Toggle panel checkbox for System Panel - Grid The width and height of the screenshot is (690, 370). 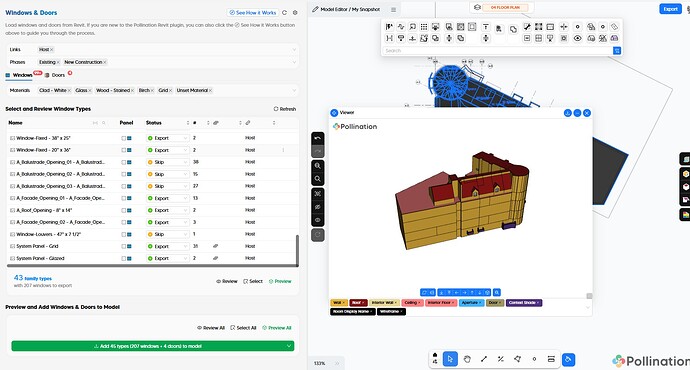[x=124, y=246]
